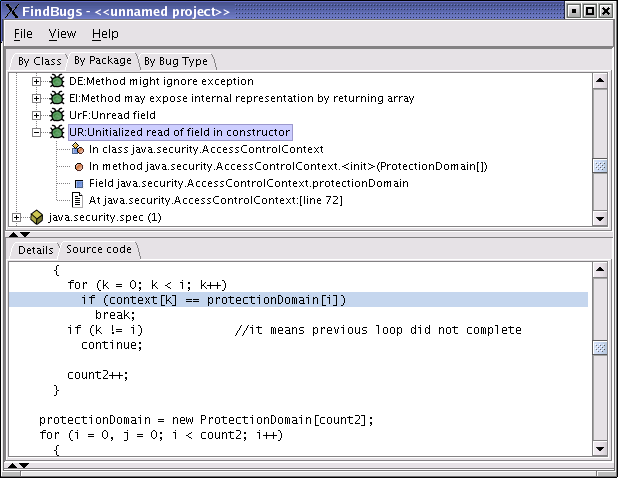Select In class java.security.AccessControlContext row
Screen dimensions: 618x478
(206, 149)
